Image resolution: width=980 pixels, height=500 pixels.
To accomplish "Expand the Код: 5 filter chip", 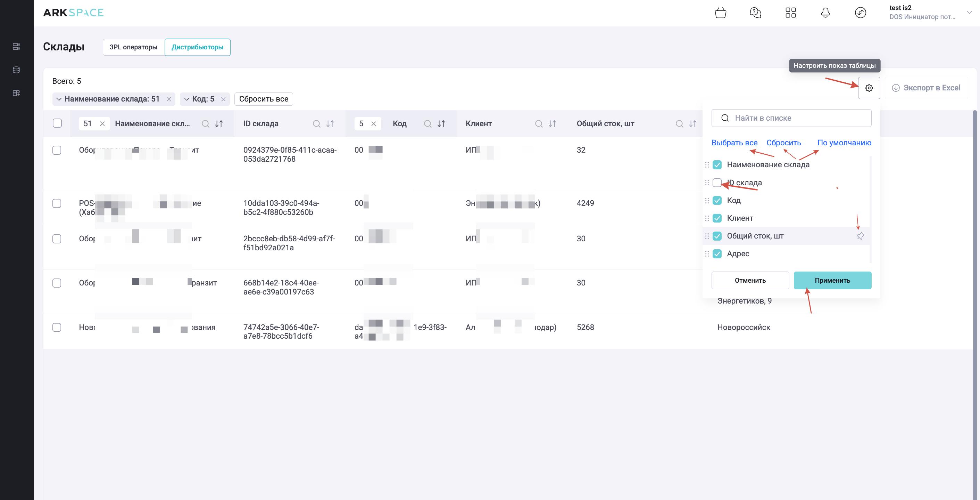I will click(186, 99).
